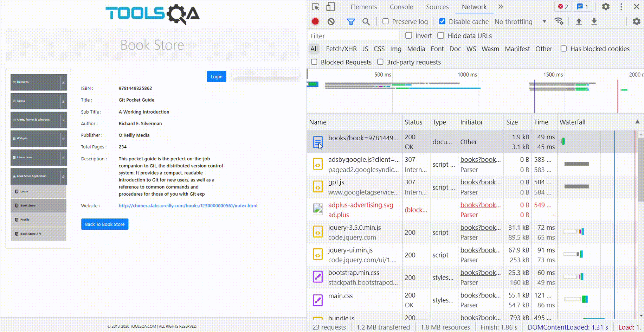Click the gpt.js script icon
The width and height of the screenshot is (644, 332).
coord(318,187)
